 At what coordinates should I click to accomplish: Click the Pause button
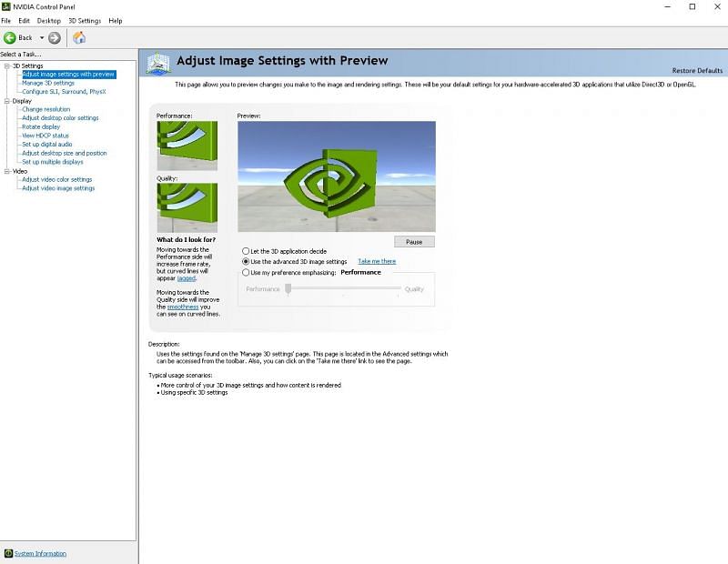pos(414,242)
